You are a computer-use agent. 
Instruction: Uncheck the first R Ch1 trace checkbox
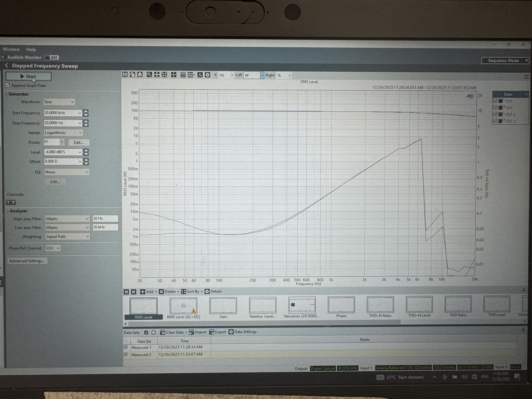pyautogui.click(x=495, y=107)
